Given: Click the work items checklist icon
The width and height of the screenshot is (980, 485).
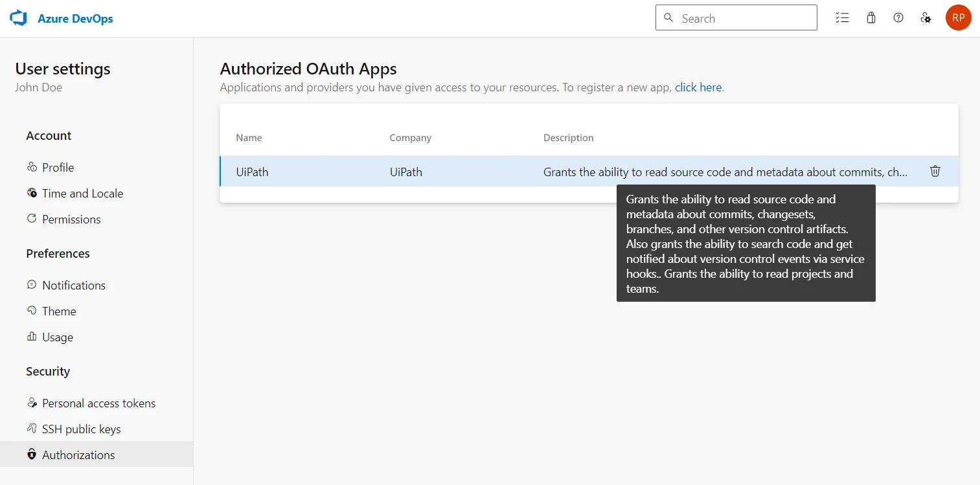Looking at the screenshot, I should pyautogui.click(x=842, y=17).
